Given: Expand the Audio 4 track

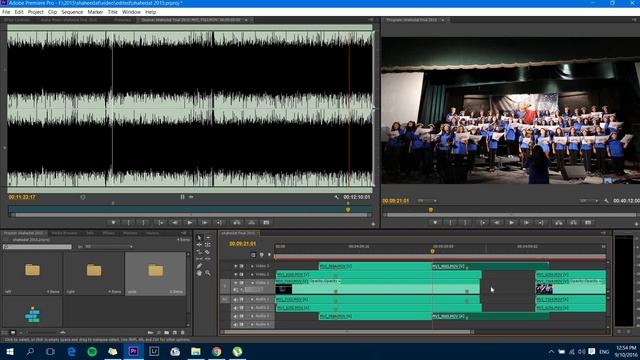Looking at the screenshot, I should [252, 324].
